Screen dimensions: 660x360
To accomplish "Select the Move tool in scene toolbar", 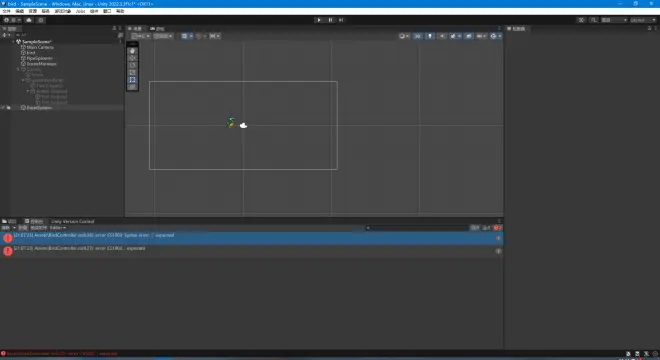I will pyautogui.click(x=133, y=58).
